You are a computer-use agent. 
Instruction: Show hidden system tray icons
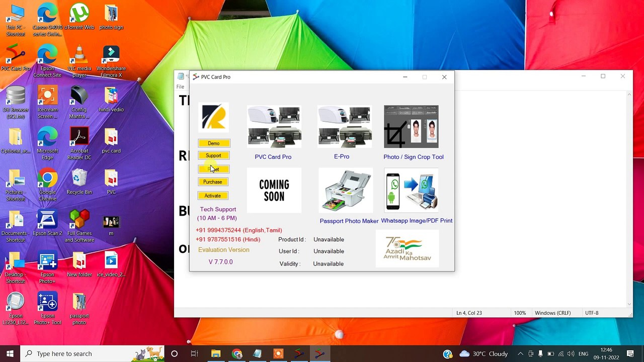point(520,353)
